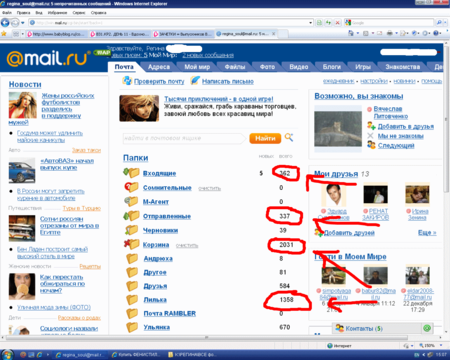Click the Сомнительные folder icon
450x360 pixels.
point(131,187)
